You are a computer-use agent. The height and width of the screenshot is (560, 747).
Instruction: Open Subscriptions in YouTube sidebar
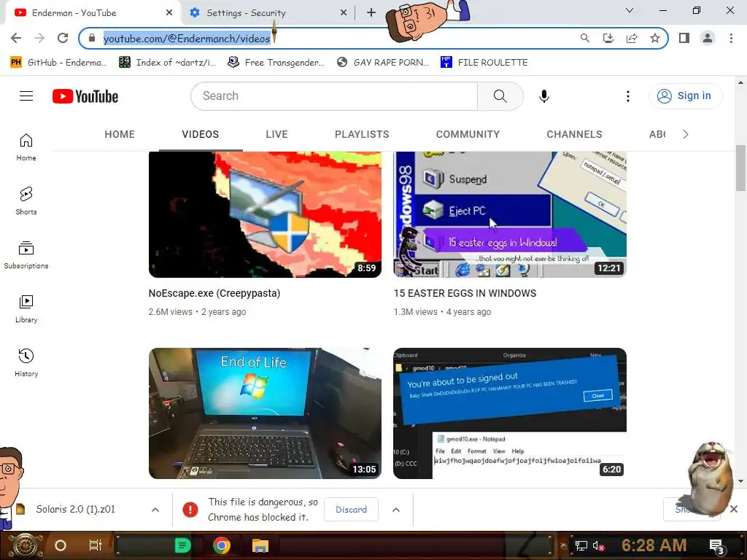26,254
